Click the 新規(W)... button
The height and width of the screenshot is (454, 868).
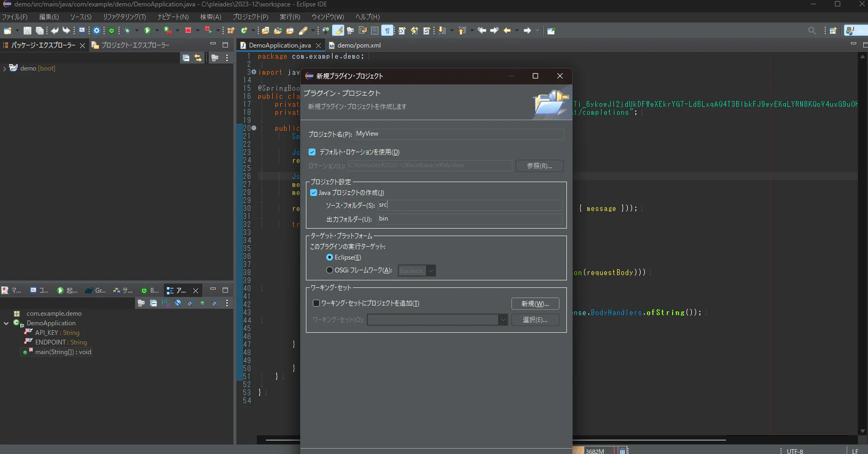click(535, 304)
